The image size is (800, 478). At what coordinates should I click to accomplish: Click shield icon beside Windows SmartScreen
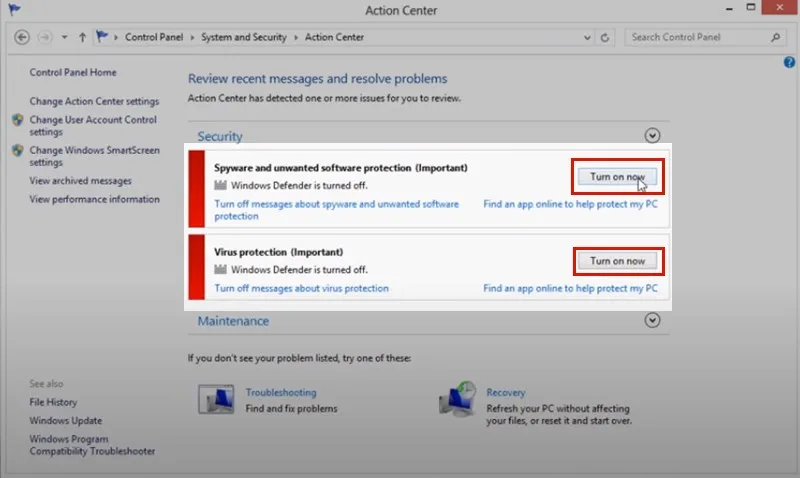[x=18, y=150]
